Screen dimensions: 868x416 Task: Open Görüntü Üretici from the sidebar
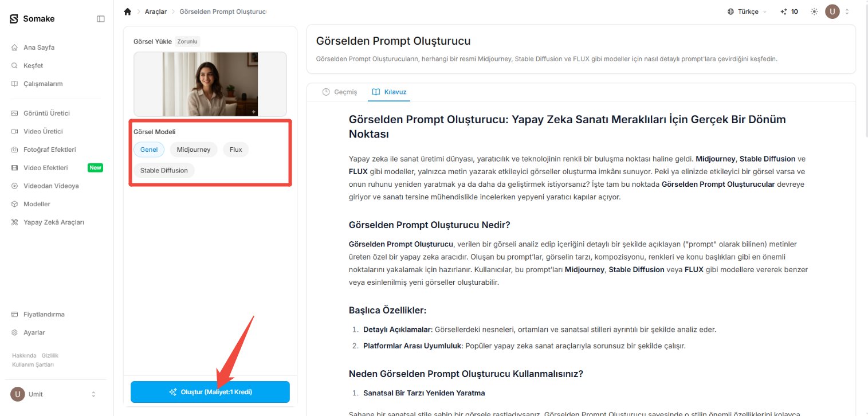tap(47, 113)
